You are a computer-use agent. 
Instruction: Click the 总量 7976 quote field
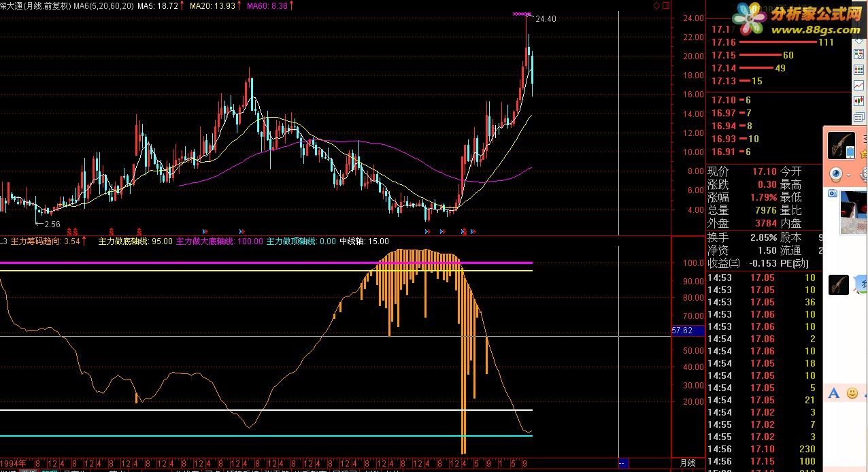tap(742, 210)
